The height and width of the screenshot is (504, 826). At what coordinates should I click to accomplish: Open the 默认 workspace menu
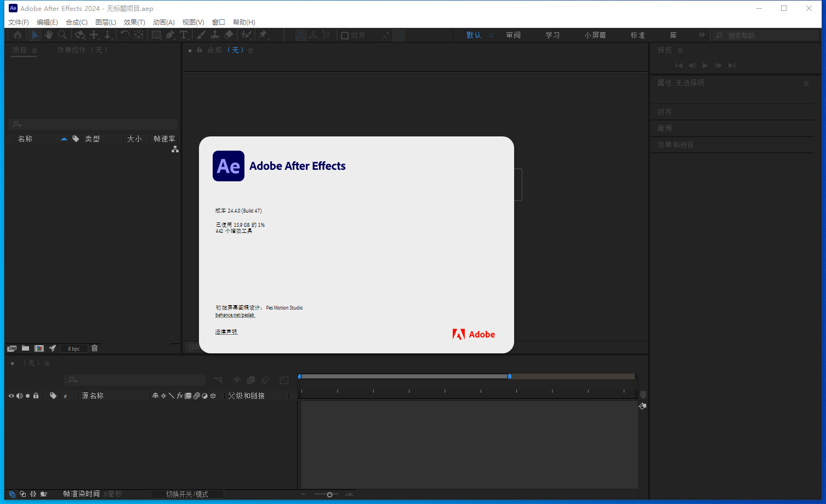tap(491, 35)
